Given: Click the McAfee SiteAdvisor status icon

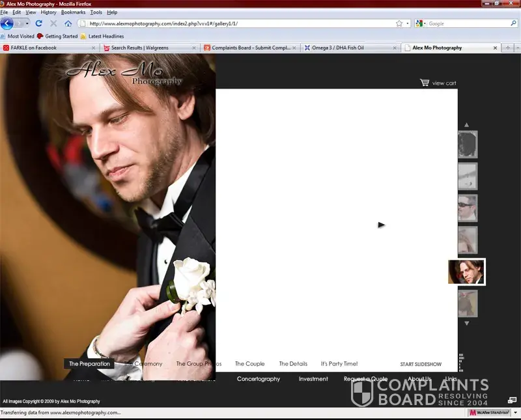Looking at the screenshot, I should 488,412.
